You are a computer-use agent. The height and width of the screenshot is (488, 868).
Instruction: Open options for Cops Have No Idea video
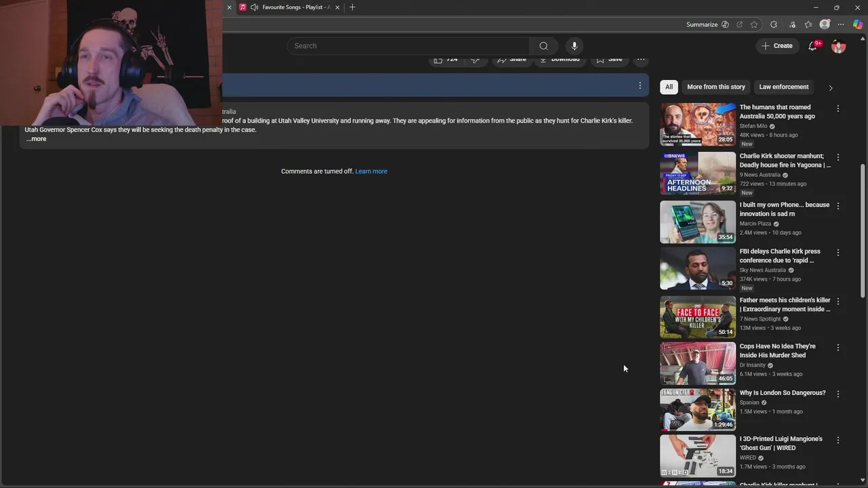coord(838,347)
